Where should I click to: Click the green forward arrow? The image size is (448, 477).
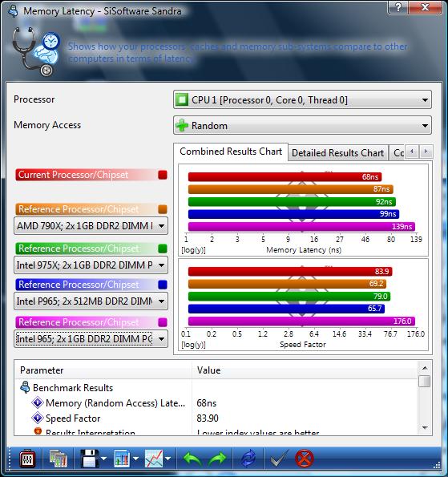(x=217, y=459)
